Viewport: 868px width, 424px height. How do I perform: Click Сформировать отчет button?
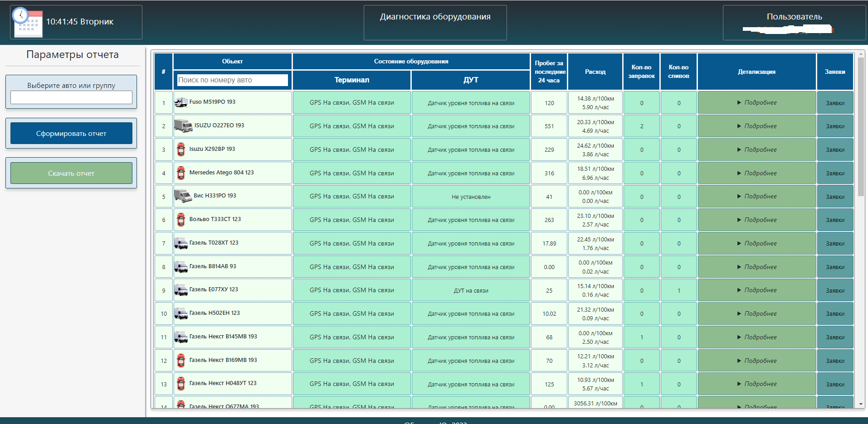(71, 134)
